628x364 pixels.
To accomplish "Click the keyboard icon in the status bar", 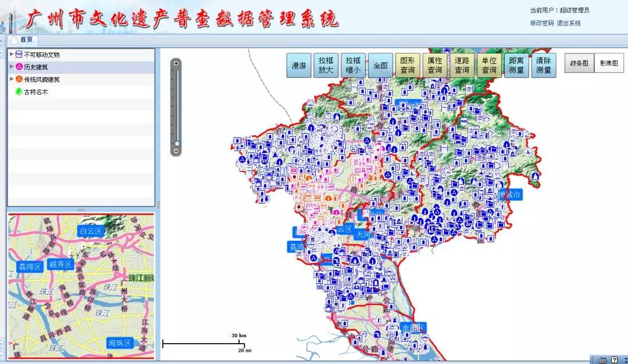I will tap(603, 361).
